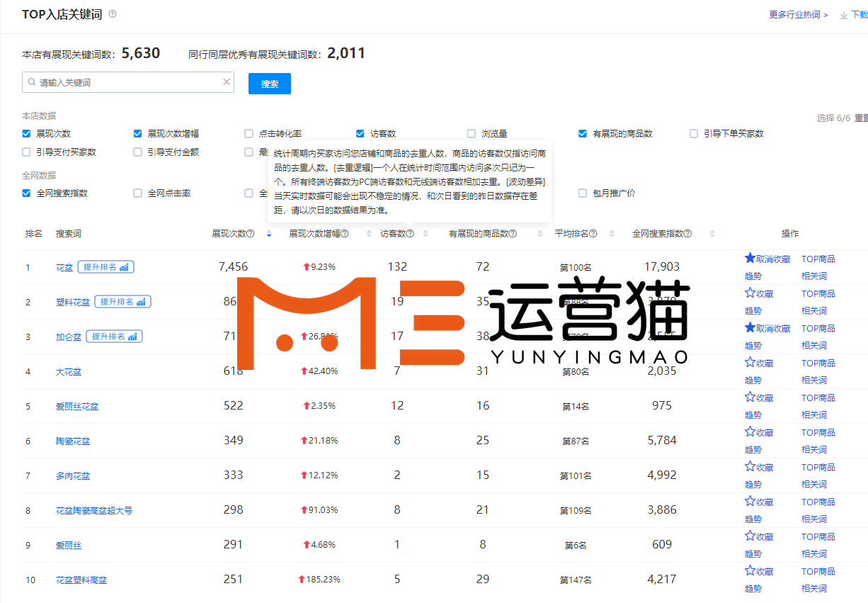
Task: Favorite 花盆塑料高盆 row star
Action: pyautogui.click(x=750, y=571)
